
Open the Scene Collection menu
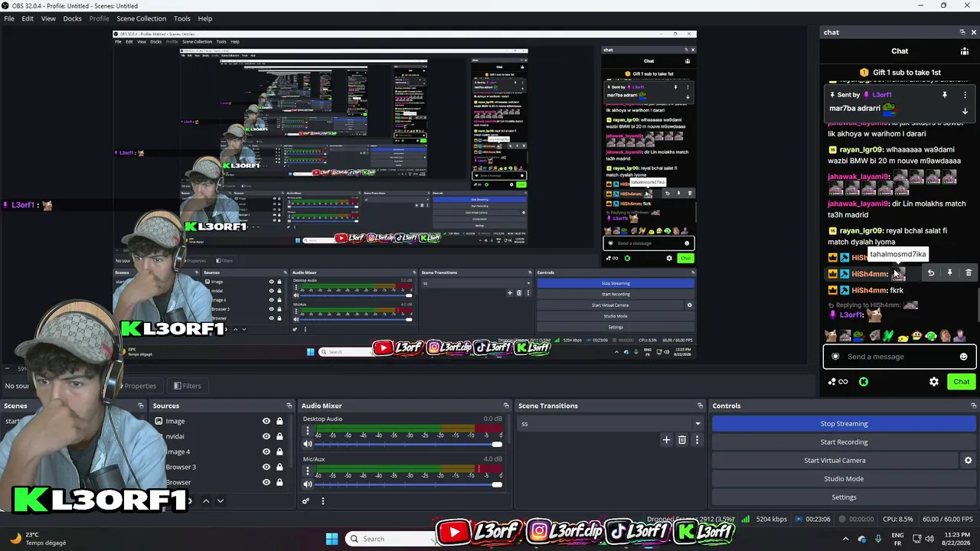coord(141,18)
